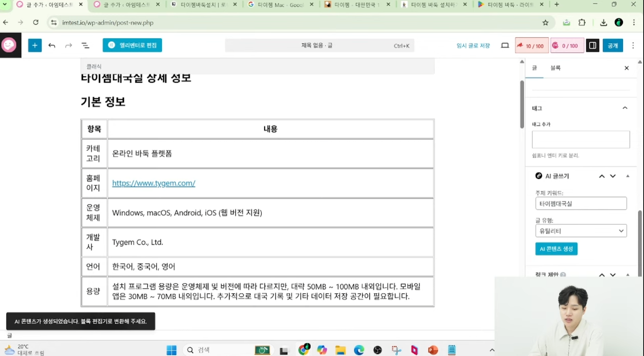Click the 글 breadcrumb at the editor bottom
This screenshot has width=644, height=356.
click(10, 335)
